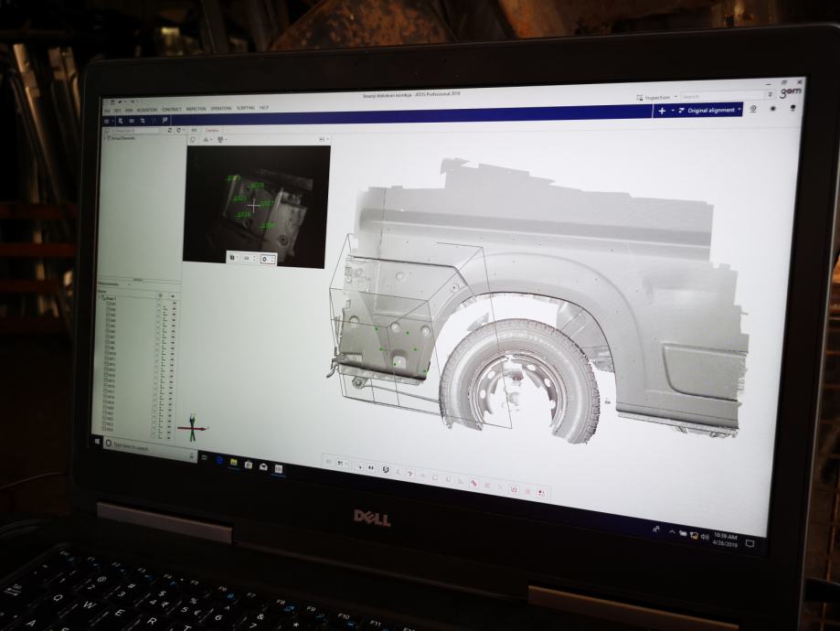Expand the Actual Elements tree node
The image size is (840, 631).
(x=104, y=138)
